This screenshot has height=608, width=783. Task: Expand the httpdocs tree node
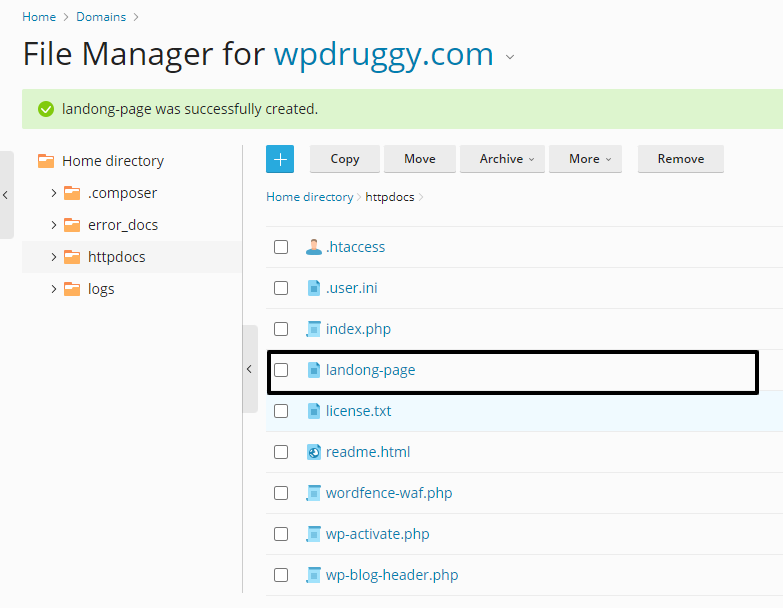point(53,257)
